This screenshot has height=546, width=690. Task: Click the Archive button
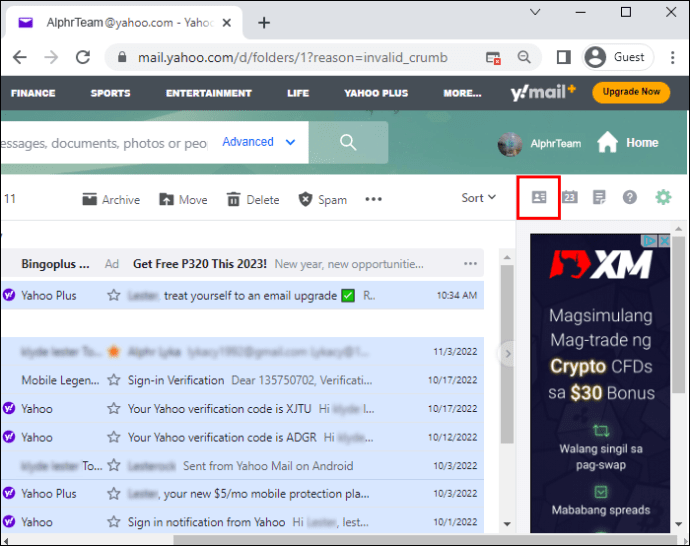(111, 199)
